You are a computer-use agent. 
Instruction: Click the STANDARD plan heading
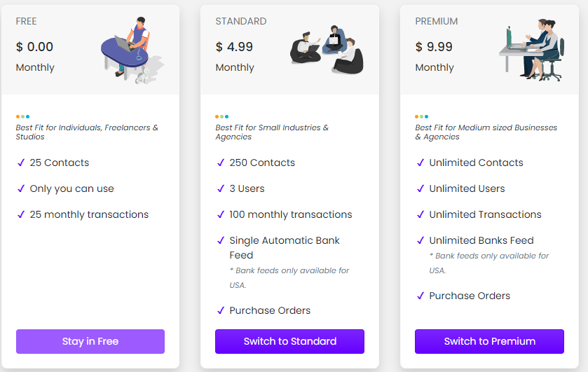(241, 22)
